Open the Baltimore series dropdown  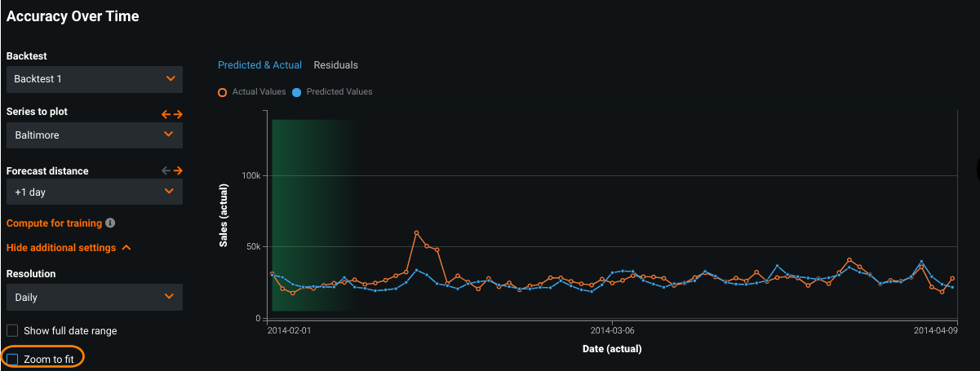pyautogui.click(x=94, y=135)
